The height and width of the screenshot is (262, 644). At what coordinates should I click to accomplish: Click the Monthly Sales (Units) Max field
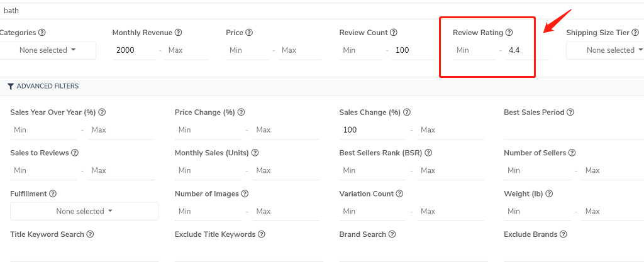286,170
